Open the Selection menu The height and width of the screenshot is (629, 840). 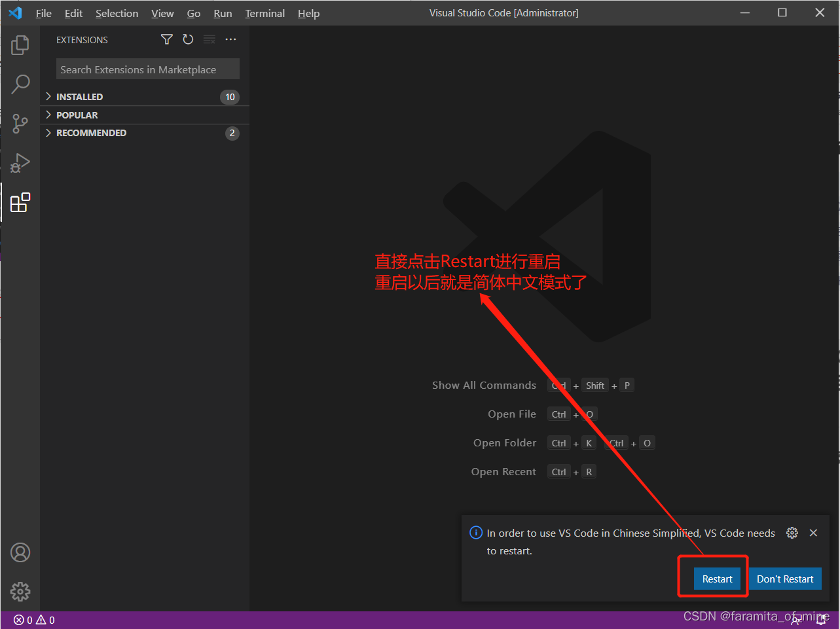[x=117, y=13]
